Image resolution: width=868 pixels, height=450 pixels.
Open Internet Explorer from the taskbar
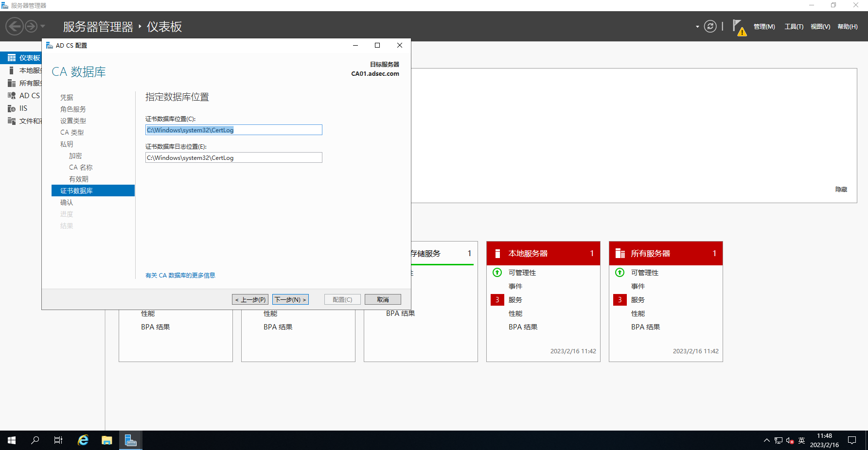83,440
